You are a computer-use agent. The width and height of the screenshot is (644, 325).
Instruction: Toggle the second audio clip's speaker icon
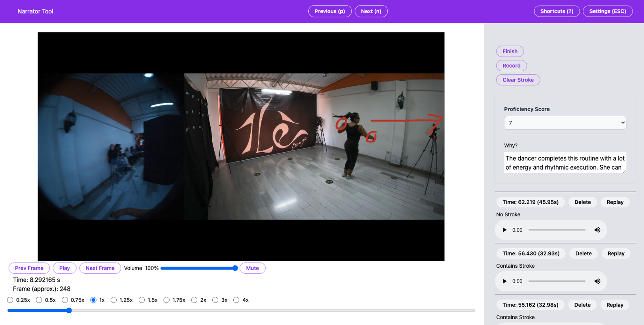[597, 281]
